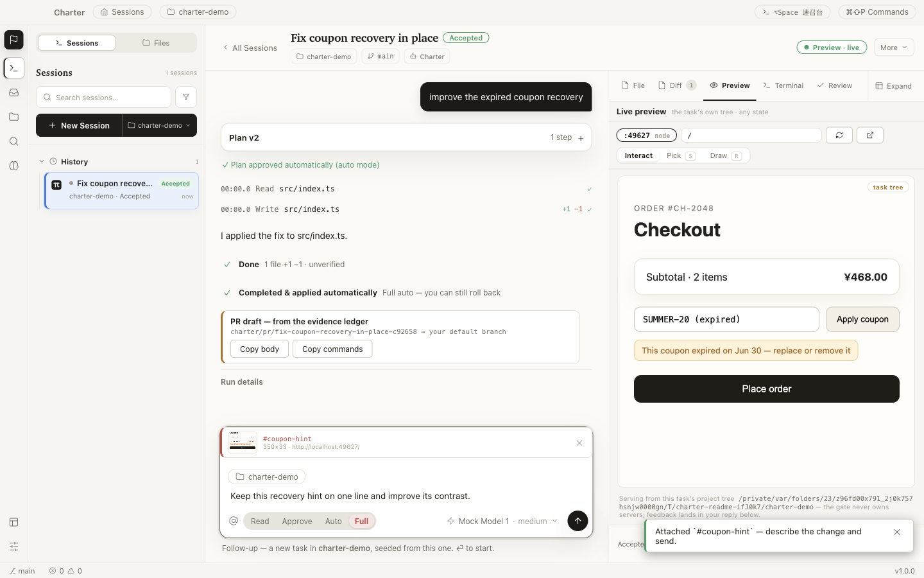Toggle the Preview · live indicator
Image resolution: width=924 pixels, height=578 pixels.
(x=832, y=48)
